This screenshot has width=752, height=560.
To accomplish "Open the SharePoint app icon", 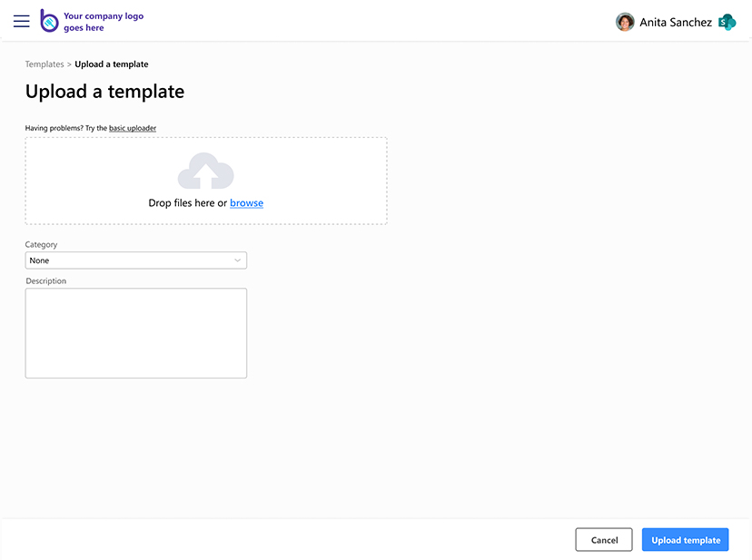I will (727, 22).
